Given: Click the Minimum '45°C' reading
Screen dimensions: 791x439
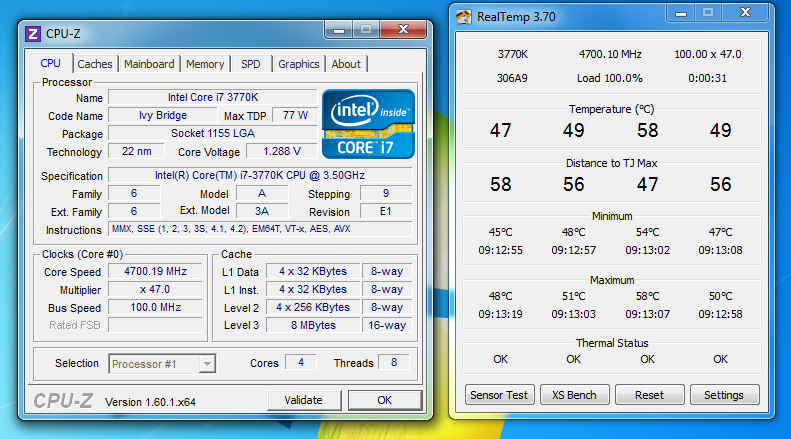Looking at the screenshot, I should point(500,232).
